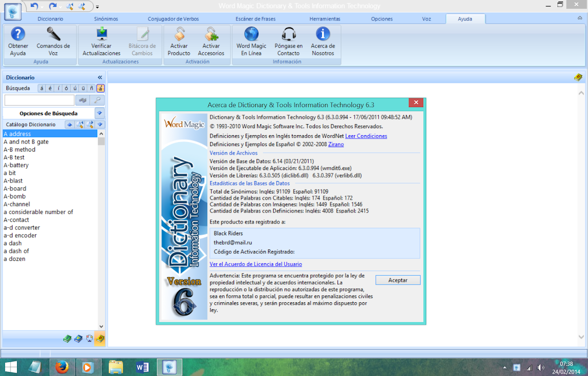Click the search input field
Image resolution: width=588 pixels, height=376 pixels.
click(x=39, y=100)
